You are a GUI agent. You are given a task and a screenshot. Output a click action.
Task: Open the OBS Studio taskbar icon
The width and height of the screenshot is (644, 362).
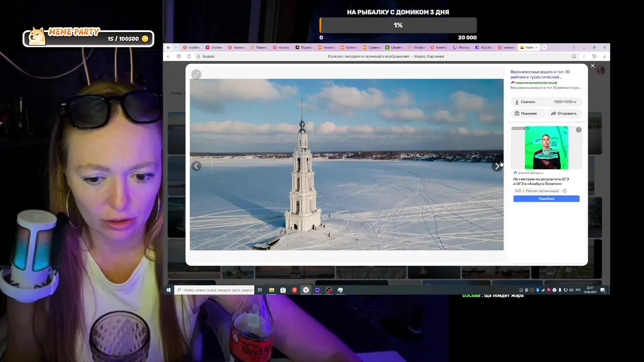point(329,290)
